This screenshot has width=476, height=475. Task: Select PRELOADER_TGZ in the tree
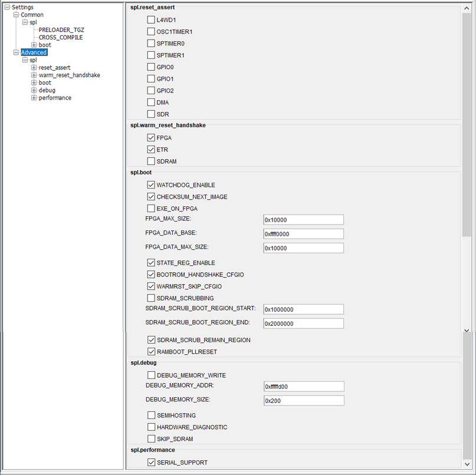click(x=61, y=29)
